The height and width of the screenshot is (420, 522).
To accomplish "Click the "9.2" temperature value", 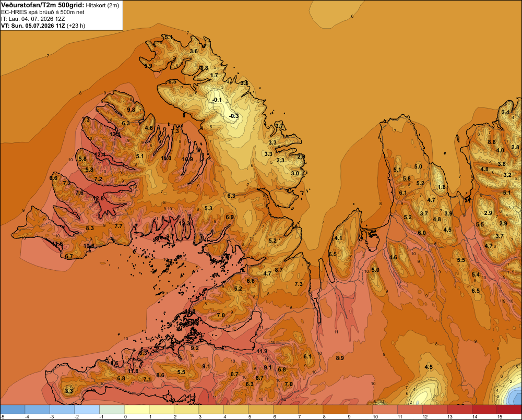I will [x=195, y=348].
